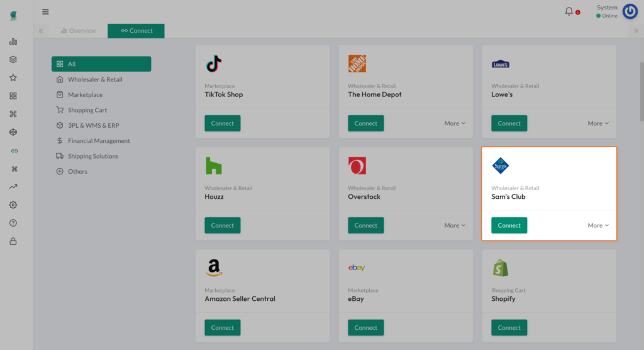The width and height of the screenshot is (644, 350).
Task: Click the green app logo in sidebar
Action: click(13, 16)
